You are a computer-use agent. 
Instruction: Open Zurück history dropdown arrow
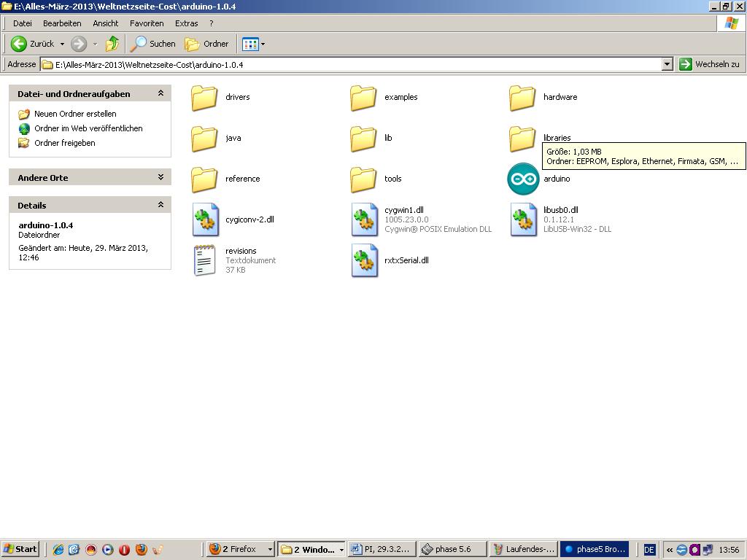pyautogui.click(x=62, y=44)
